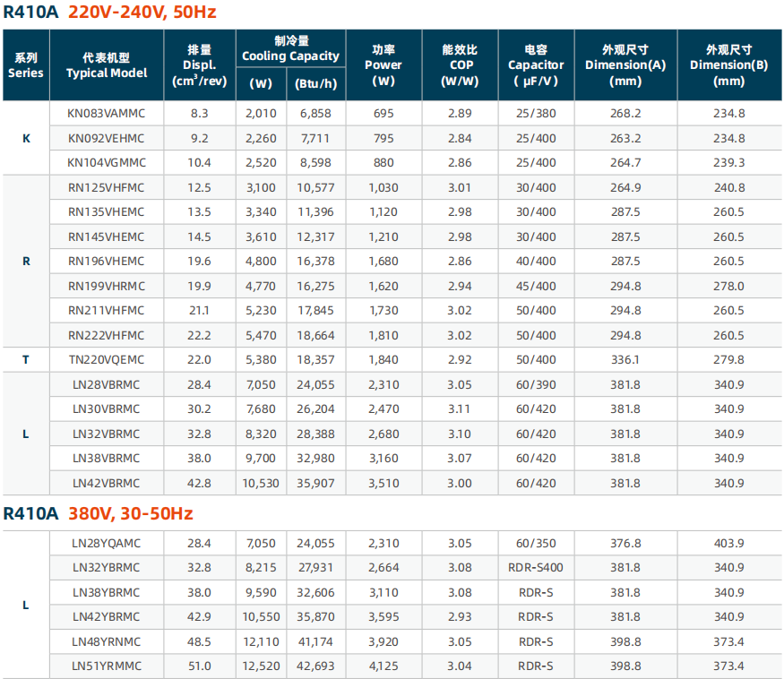Select model LN51YRMMC
This screenshot has height=679, width=784.
pos(107,666)
